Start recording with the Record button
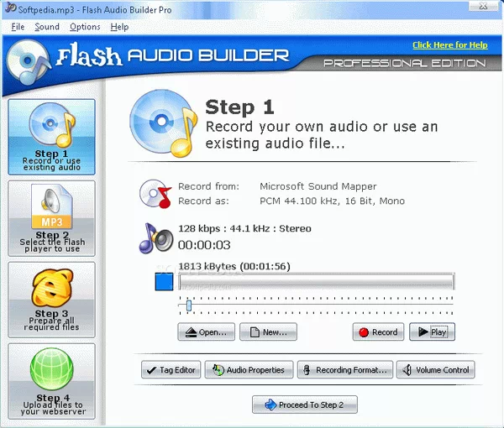504x428 pixels. click(378, 331)
